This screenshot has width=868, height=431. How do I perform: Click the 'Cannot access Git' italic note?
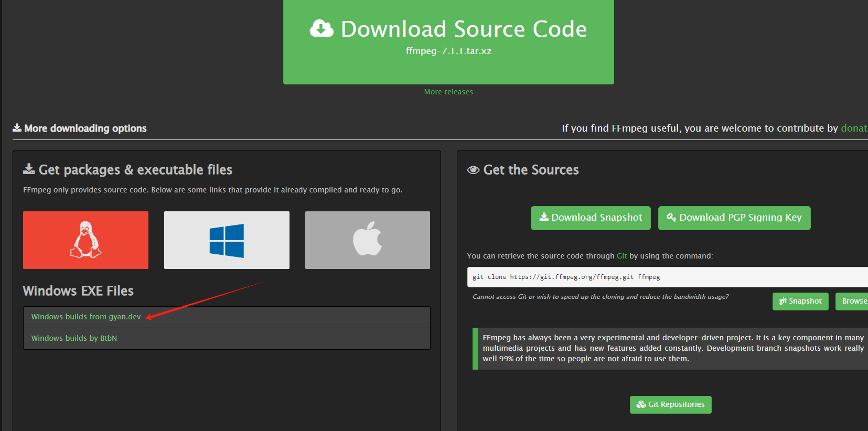click(601, 297)
